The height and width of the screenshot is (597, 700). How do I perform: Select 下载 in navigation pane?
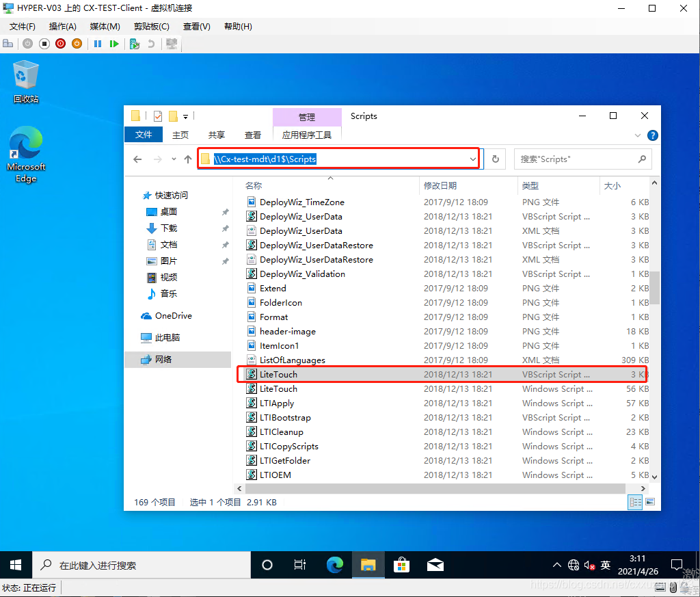(169, 228)
